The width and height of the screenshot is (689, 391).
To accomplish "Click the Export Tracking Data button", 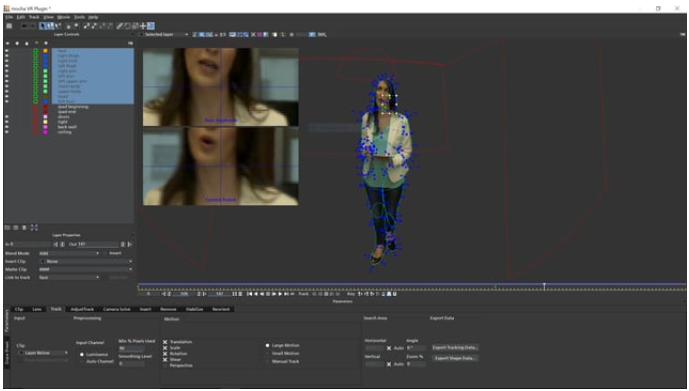I will coord(455,348).
